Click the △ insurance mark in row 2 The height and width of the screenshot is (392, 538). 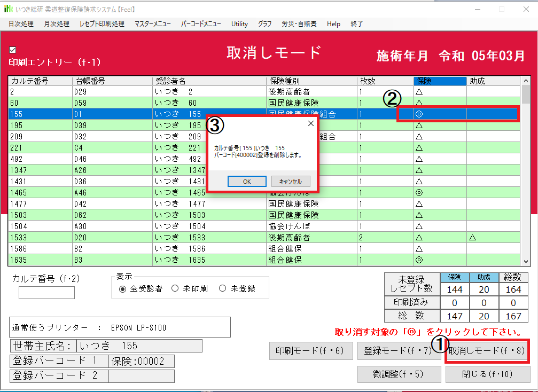(x=419, y=92)
